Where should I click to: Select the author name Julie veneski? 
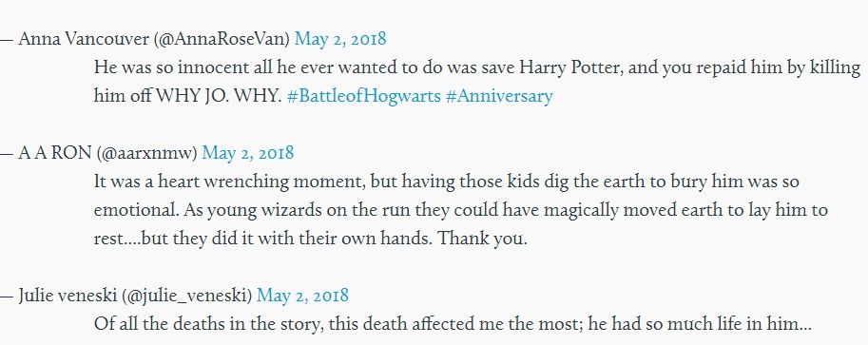[68, 296]
